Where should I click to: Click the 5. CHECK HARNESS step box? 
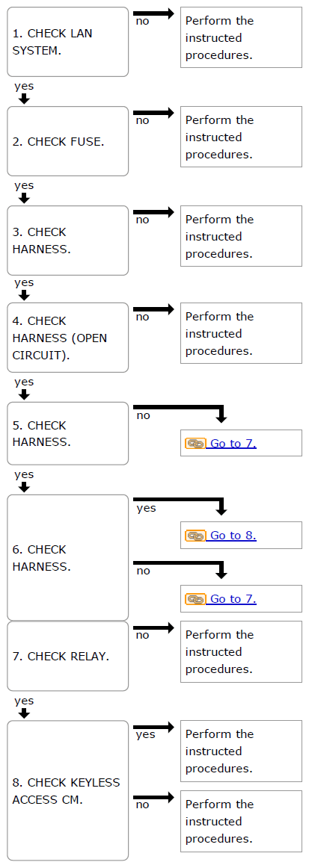pyautogui.click(x=67, y=433)
